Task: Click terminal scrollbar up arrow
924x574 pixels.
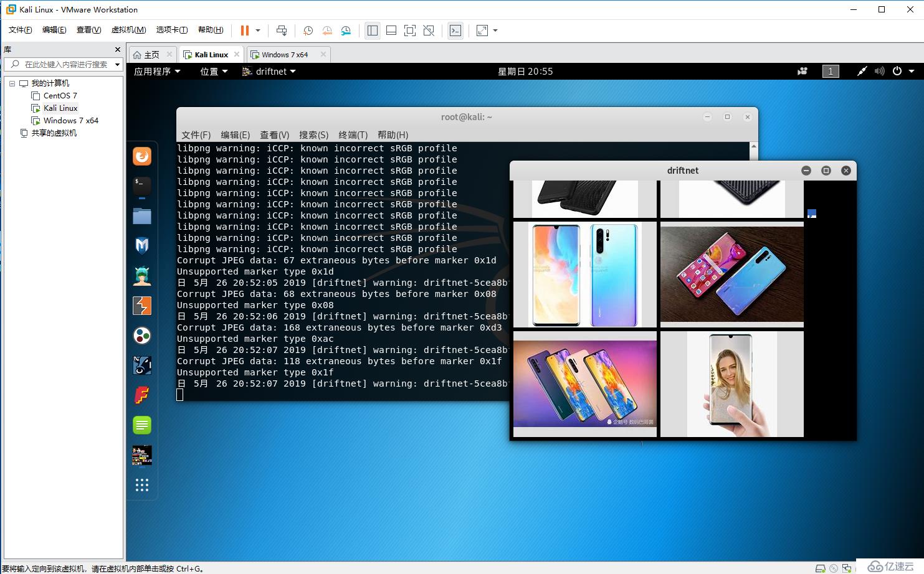Action: click(x=754, y=147)
